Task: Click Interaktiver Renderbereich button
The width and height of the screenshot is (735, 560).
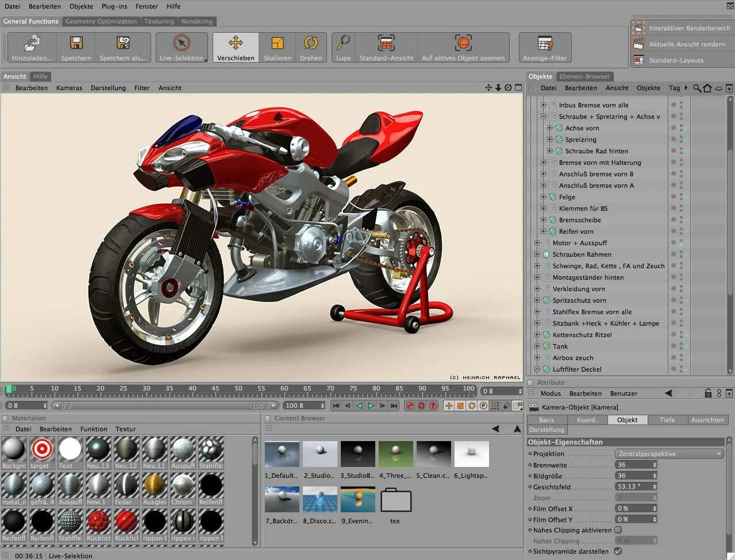Action: pos(689,28)
